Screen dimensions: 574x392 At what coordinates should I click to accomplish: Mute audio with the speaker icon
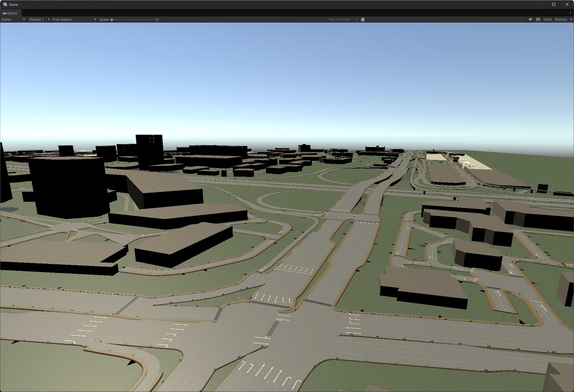(x=530, y=20)
